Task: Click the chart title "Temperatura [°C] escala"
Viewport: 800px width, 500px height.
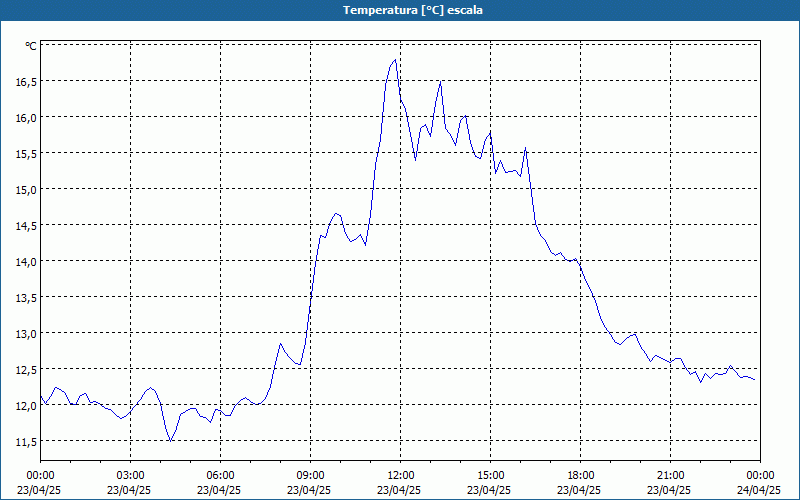Action: (413, 10)
